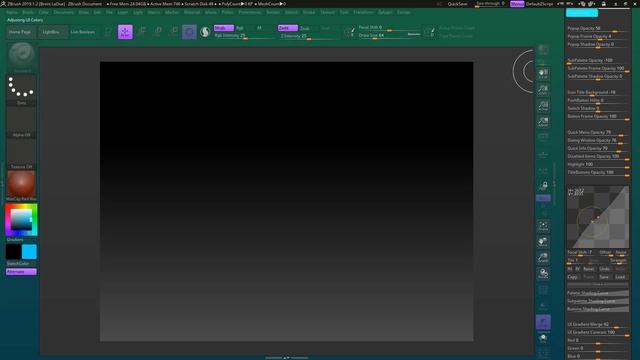Toggle the purple XYZ rotation button
The height and width of the screenshot is (360, 640).
543,198
